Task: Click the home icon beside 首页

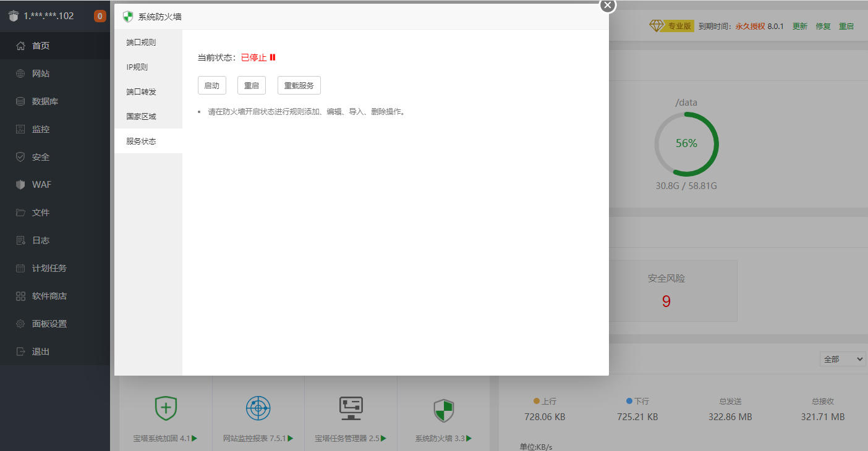Action: tap(20, 46)
